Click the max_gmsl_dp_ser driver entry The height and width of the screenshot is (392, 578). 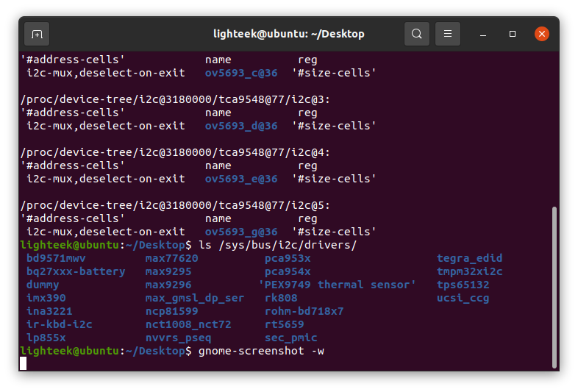(195, 298)
